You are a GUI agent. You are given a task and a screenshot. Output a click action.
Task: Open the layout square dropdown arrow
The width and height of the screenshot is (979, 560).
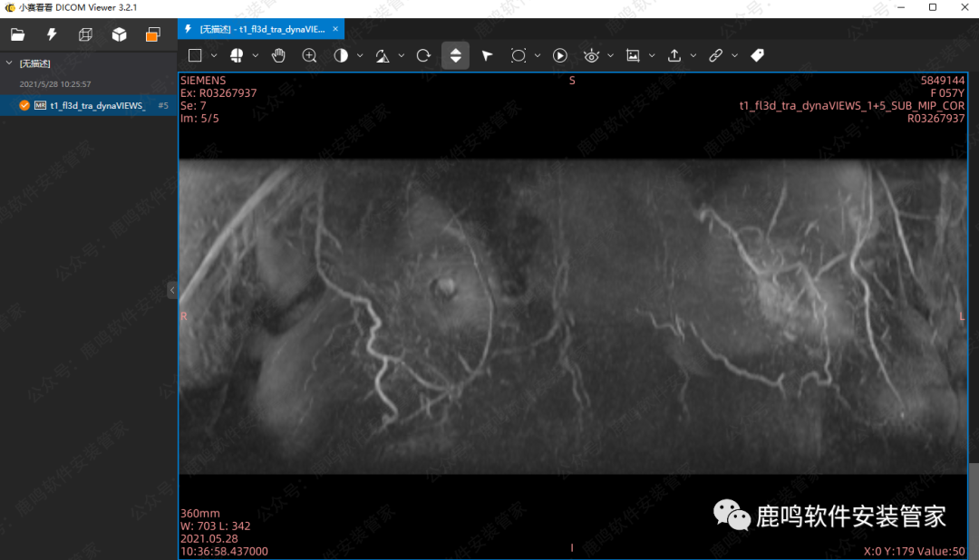click(x=214, y=56)
